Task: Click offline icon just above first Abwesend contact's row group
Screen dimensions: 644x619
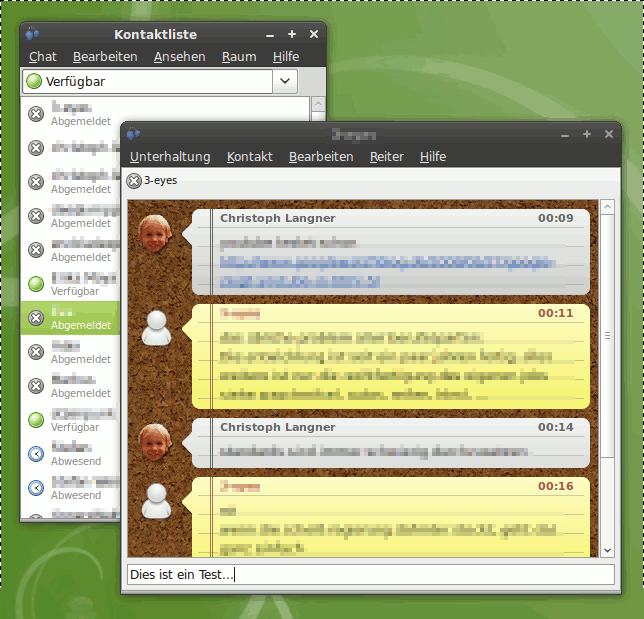Action: point(36,386)
